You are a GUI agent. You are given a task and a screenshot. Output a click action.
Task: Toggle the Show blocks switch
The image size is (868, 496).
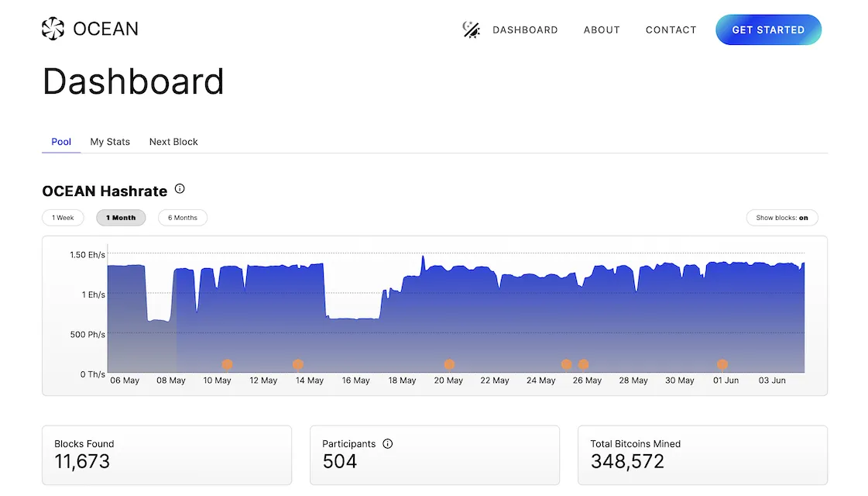pos(782,218)
